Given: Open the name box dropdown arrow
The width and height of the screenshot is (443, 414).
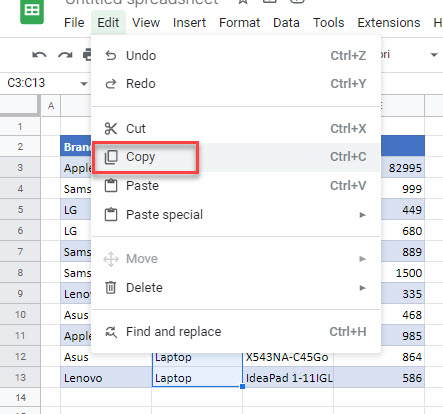Looking at the screenshot, I should coord(84,83).
